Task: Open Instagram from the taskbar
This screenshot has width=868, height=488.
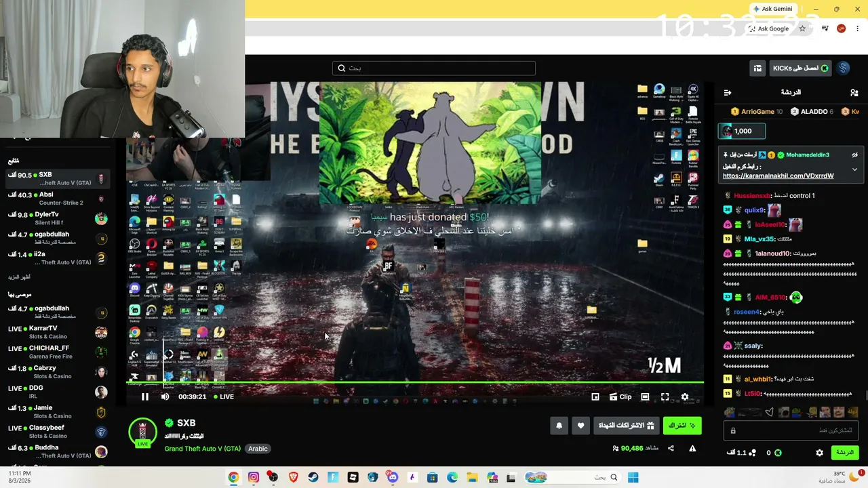Action: click(254, 477)
